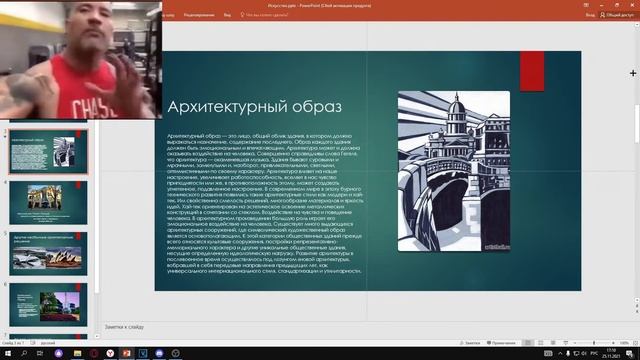Switch to PowerPoint taskbar icon
The image size is (640, 360).
[x=127, y=353]
